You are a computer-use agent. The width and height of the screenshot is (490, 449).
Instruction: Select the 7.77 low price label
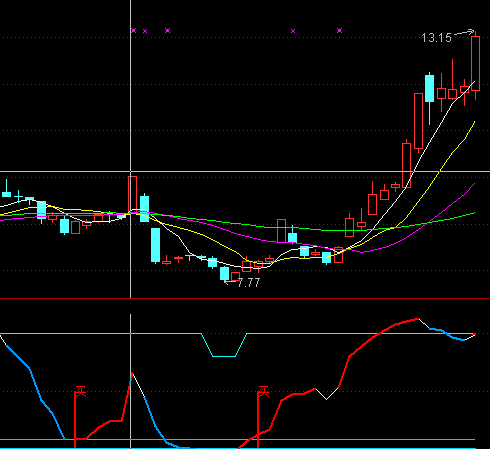(x=249, y=283)
